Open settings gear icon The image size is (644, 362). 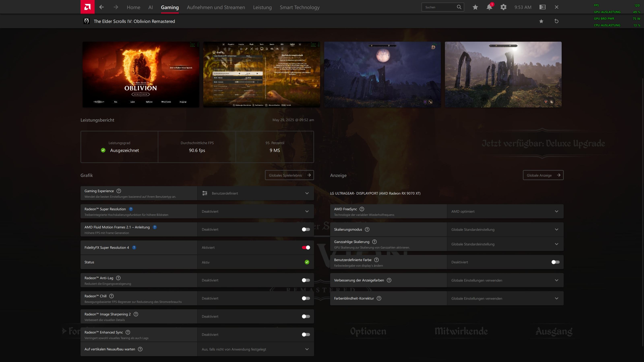point(503,7)
